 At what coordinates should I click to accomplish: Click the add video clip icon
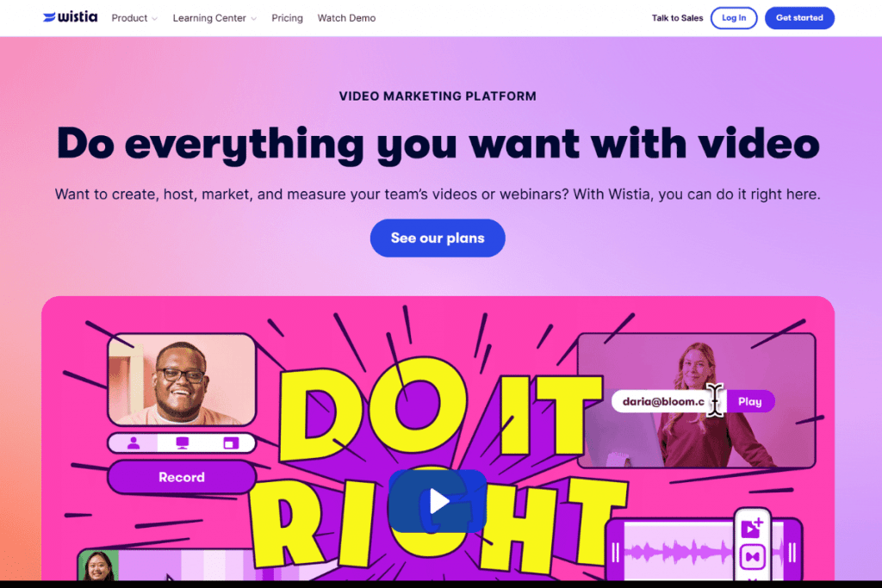click(x=752, y=528)
